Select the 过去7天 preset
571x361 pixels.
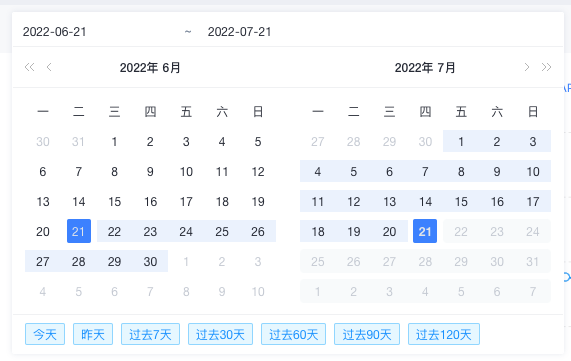coord(150,334)
